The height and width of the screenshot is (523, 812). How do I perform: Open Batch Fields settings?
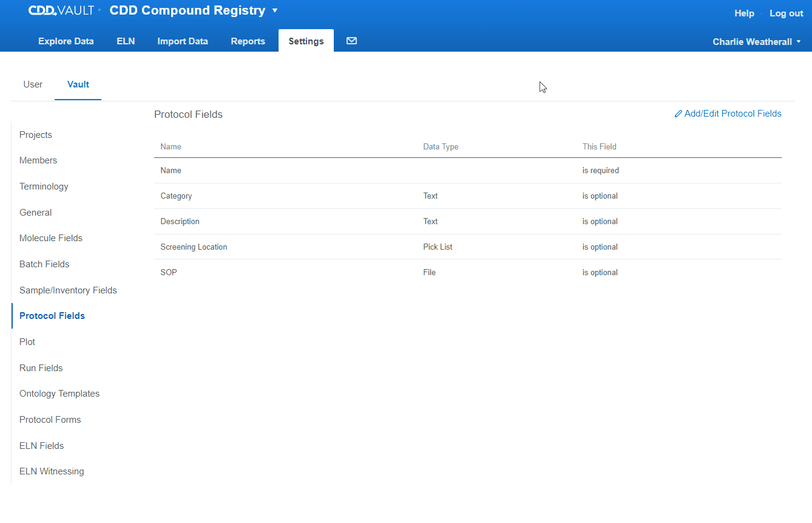point(44,264)
